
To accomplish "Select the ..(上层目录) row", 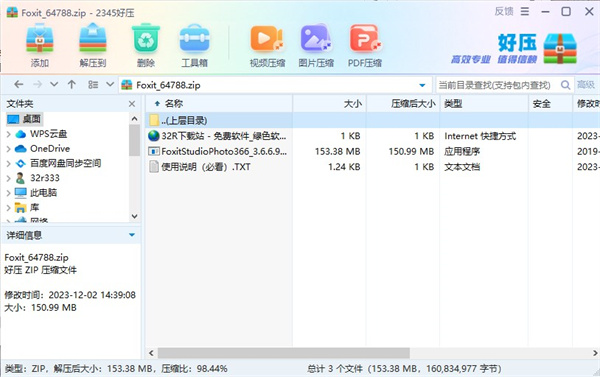I will [x=372, y=120].
